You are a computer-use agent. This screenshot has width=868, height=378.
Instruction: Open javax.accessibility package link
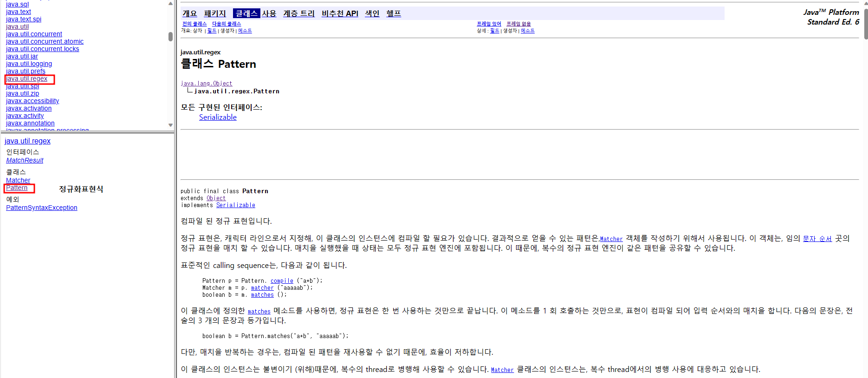[x=32, y=101]
